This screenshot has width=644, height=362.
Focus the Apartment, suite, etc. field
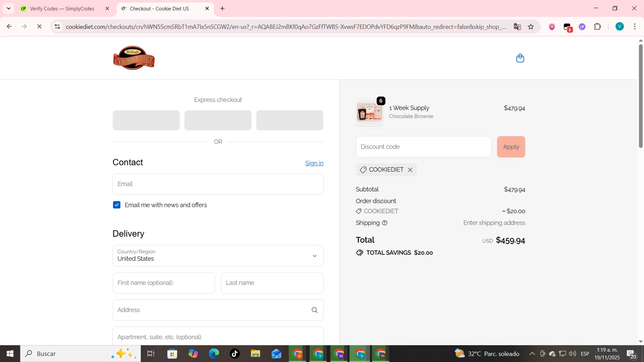pos(218,336)
